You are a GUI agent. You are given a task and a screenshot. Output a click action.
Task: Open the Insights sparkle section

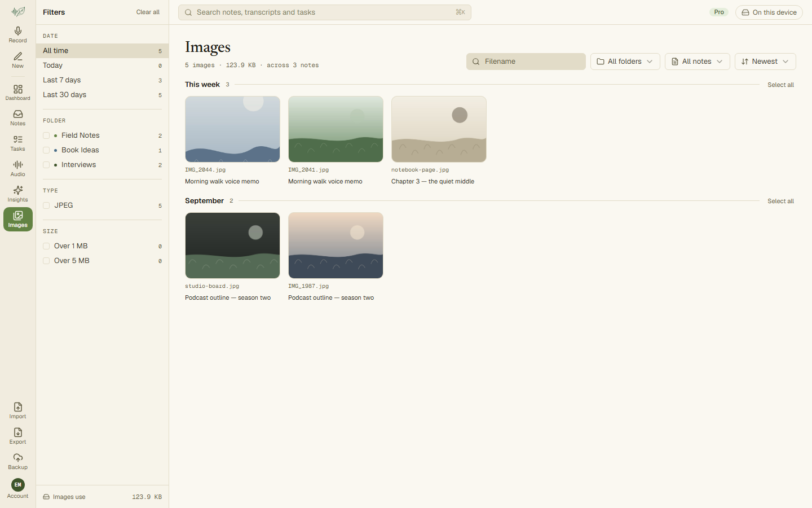click(18, 194)
